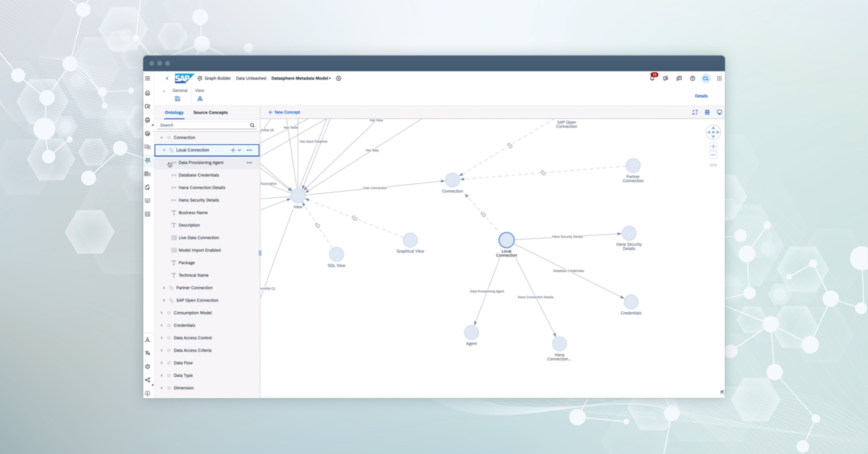Switch to the Source Concepts tab
The width and height of the screenshot is (868, 454).
(211, 112)
